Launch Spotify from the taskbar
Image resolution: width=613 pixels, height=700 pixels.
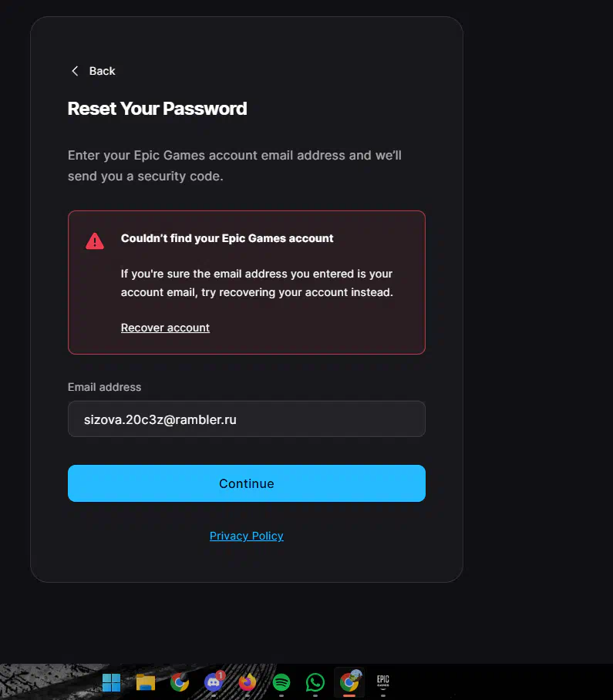(x=281, y=682)
